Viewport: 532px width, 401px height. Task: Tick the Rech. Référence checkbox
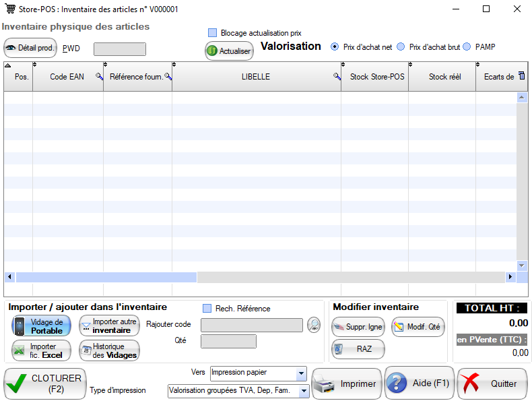coord(207,308)
